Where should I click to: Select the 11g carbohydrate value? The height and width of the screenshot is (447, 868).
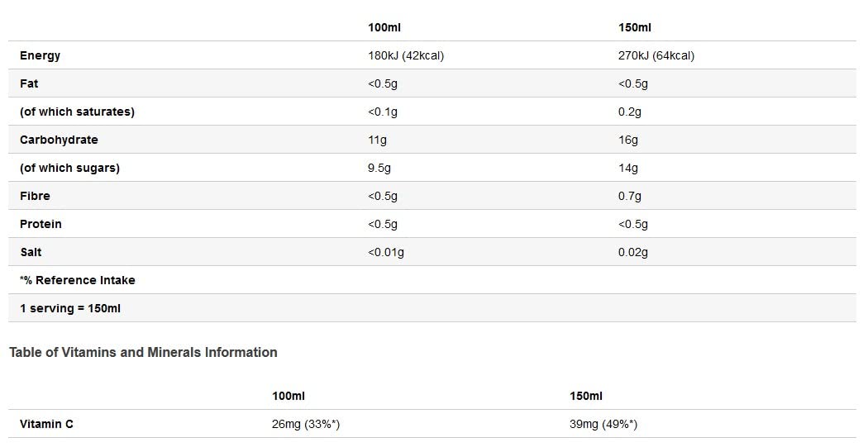pos(377,140)
